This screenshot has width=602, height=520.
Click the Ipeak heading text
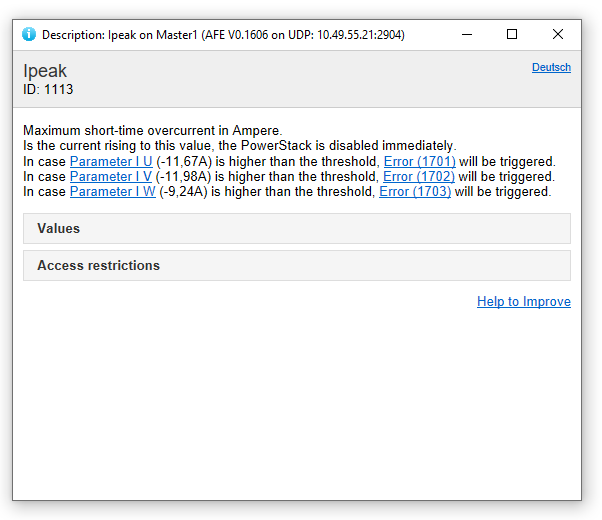pos(45,72)
